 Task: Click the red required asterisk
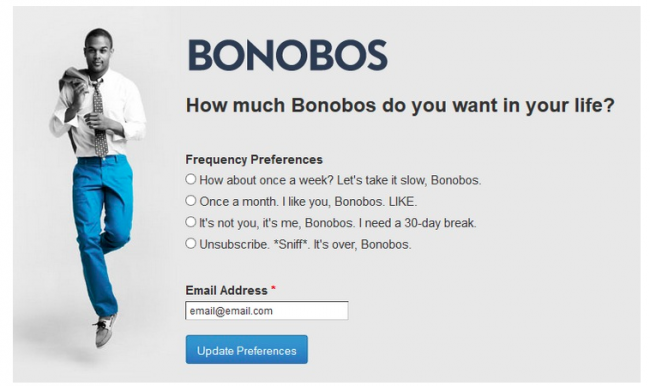pyautogui.click(x=273, y=288)
